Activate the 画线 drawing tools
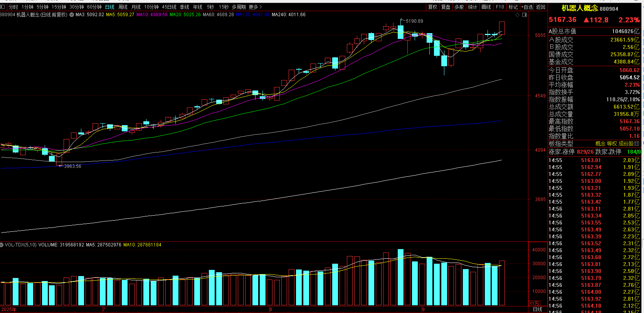644x313 pixels. pyautogui.click(x=486, y=7)
